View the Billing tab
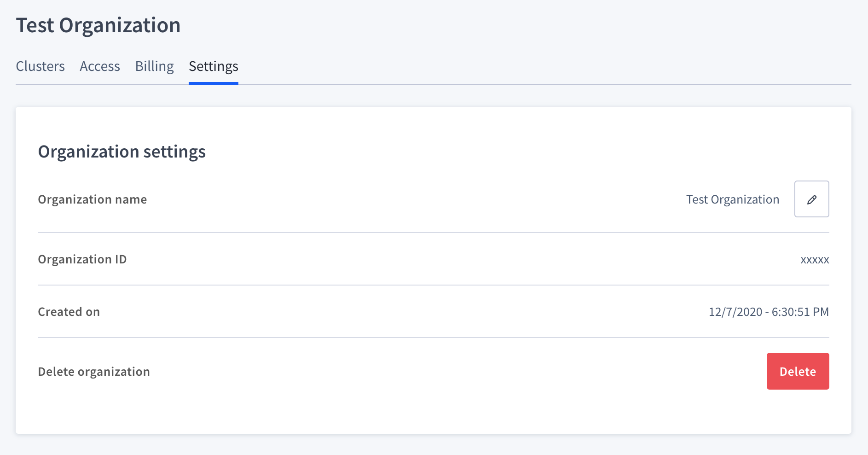Screen dimensions: 868x455 click(154, 66)
